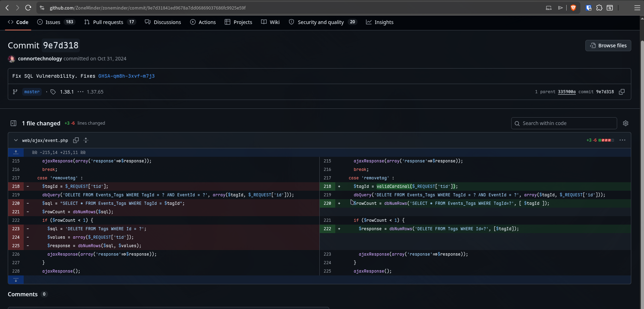Click connortechnology avatar image

[12, 59]
